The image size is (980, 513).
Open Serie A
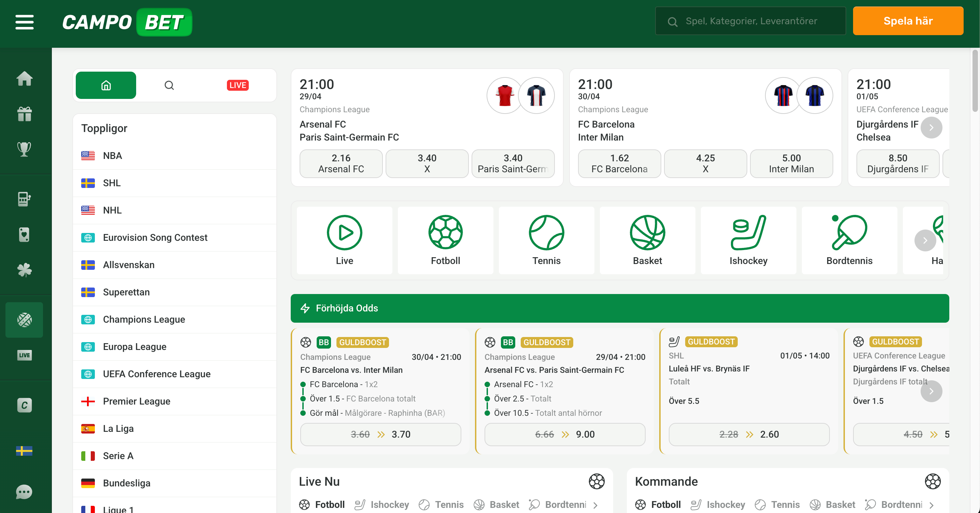175,456
